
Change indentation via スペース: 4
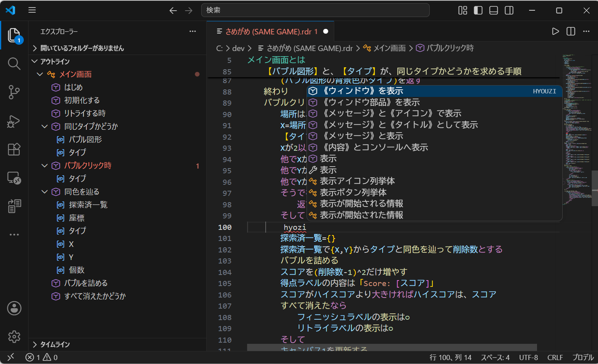[495, 357]
